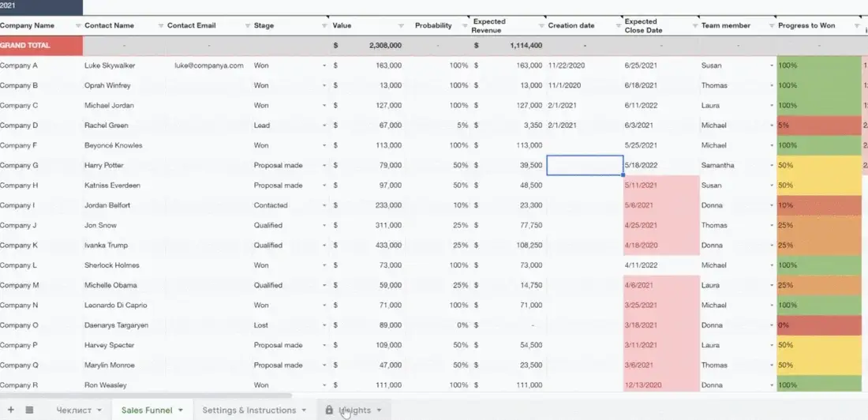Screen dimensions: 868x420
Task: Open filter icon for Value column
Action: [401, 26]
